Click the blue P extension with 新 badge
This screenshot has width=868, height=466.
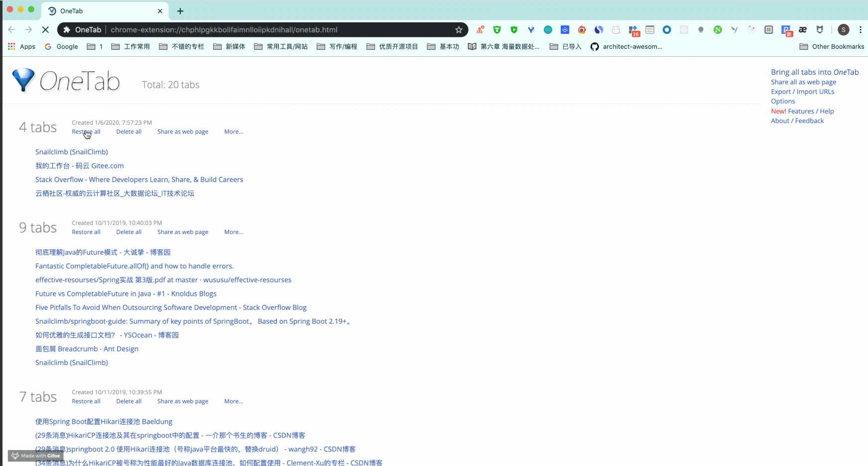[786, 31]
